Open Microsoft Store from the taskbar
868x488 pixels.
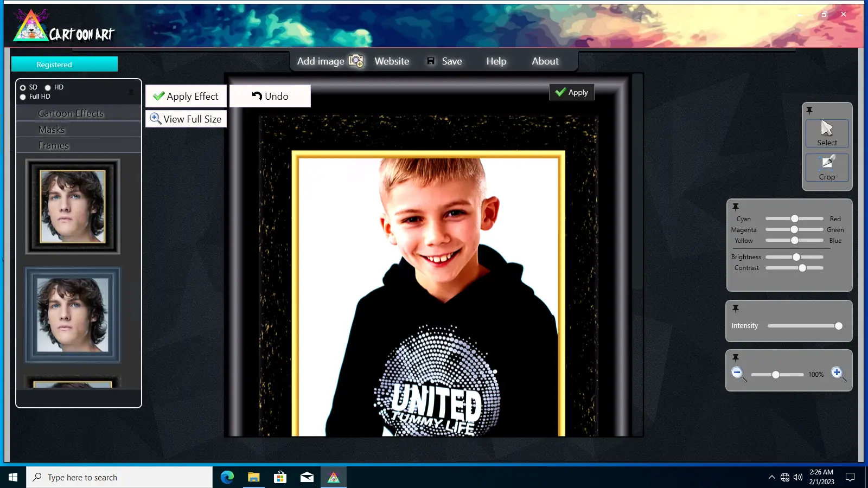click(x=280, y=477)
